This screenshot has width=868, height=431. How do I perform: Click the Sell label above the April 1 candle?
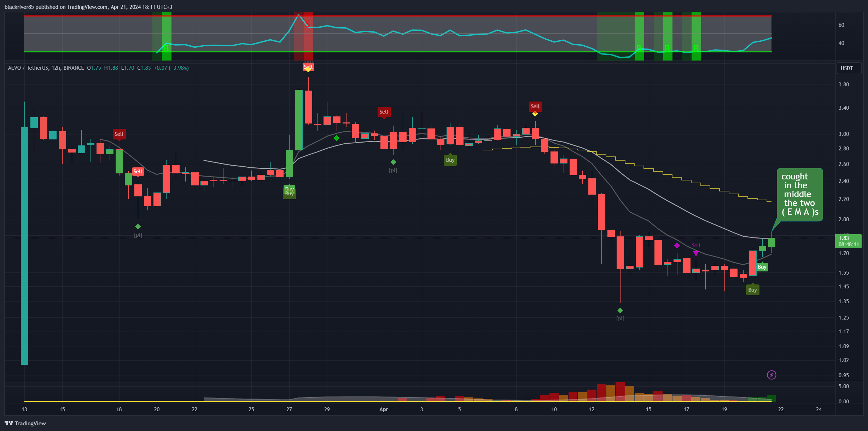point(384,112)
